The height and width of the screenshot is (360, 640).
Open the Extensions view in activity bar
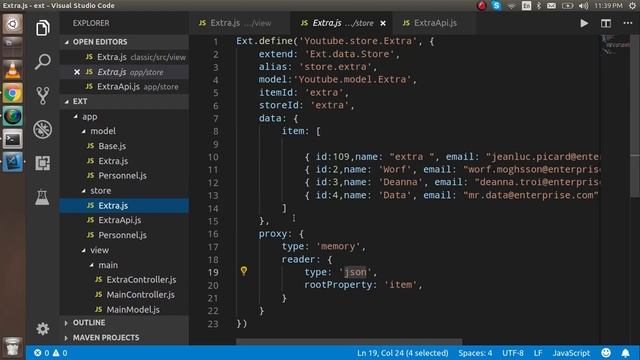[x=42, y=163]
